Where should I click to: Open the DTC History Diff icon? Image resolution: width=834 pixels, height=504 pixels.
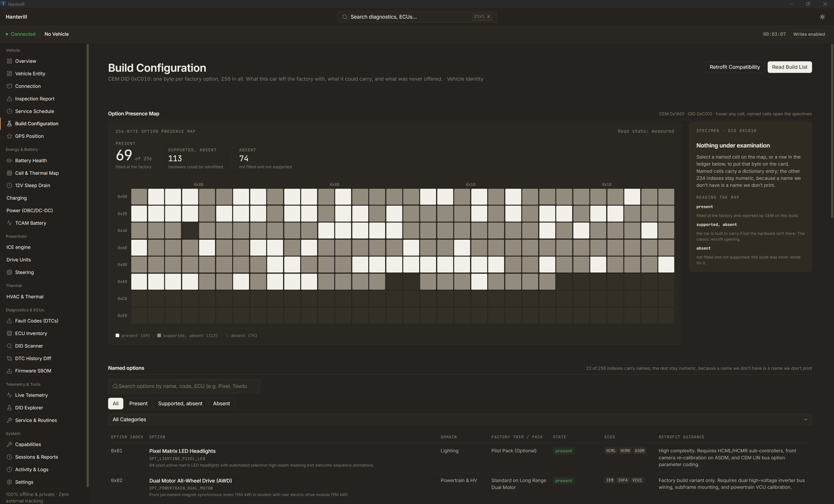[x=9, y=358]
